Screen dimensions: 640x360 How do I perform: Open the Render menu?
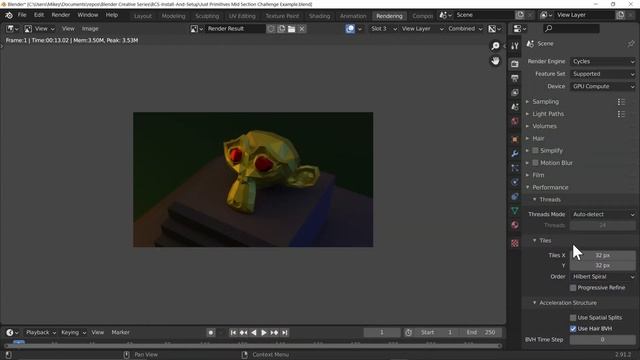[60, 15]
